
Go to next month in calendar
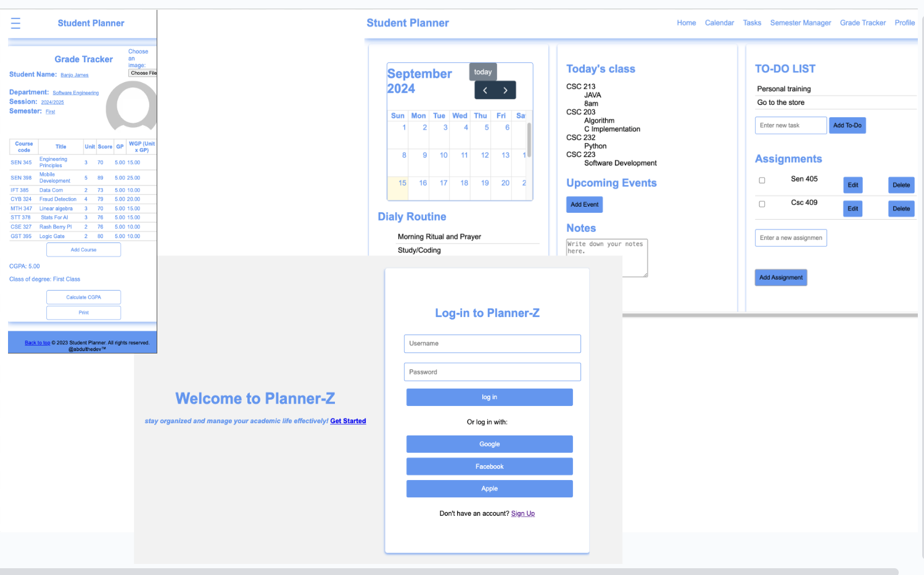(x=506, y=90)
